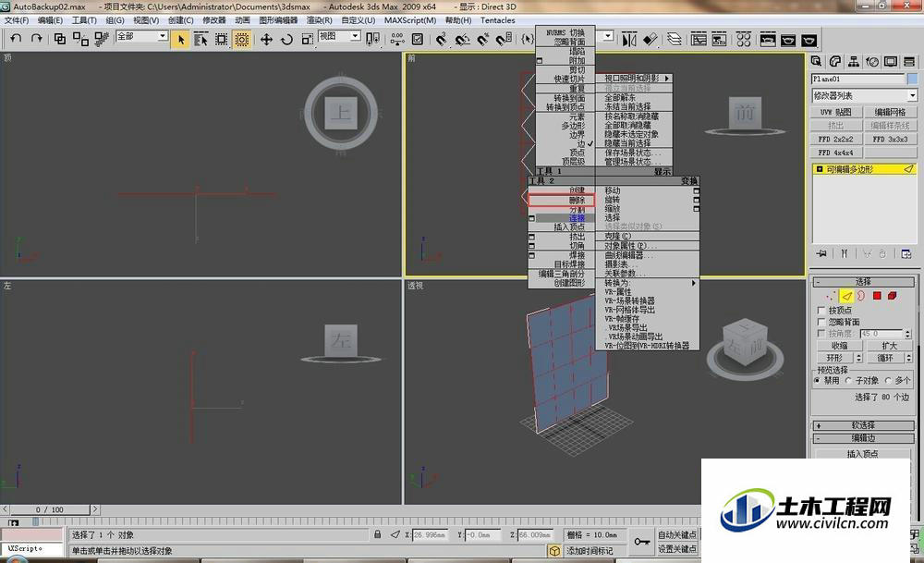The width and height of the screenshot is (924, 563).
Task: Open the Select by Name tool
Action: tap(201, 40)
